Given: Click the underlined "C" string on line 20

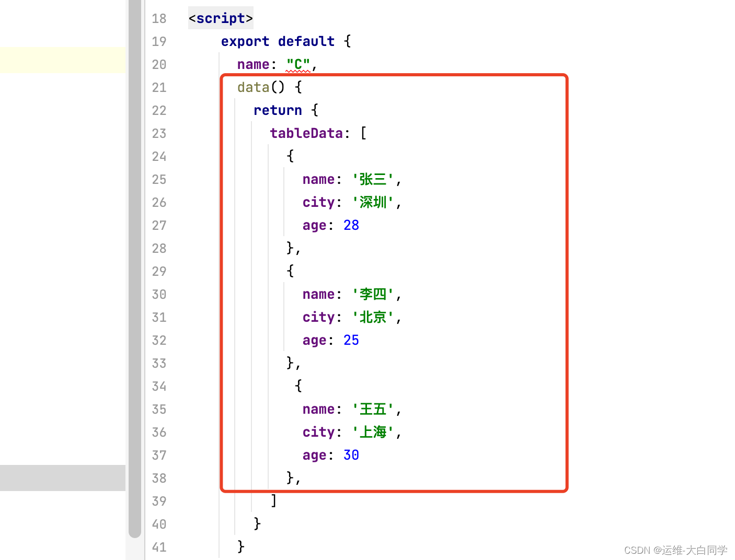Looking at the screenshot, I should [x=298, y=64].
